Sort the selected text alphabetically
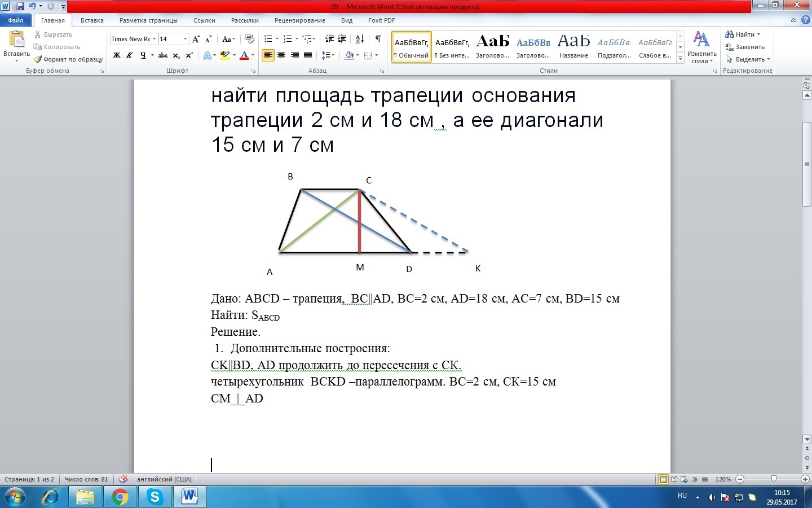This screenshot has height=508, width=812. pyautogui.click(x=360, y=39)
